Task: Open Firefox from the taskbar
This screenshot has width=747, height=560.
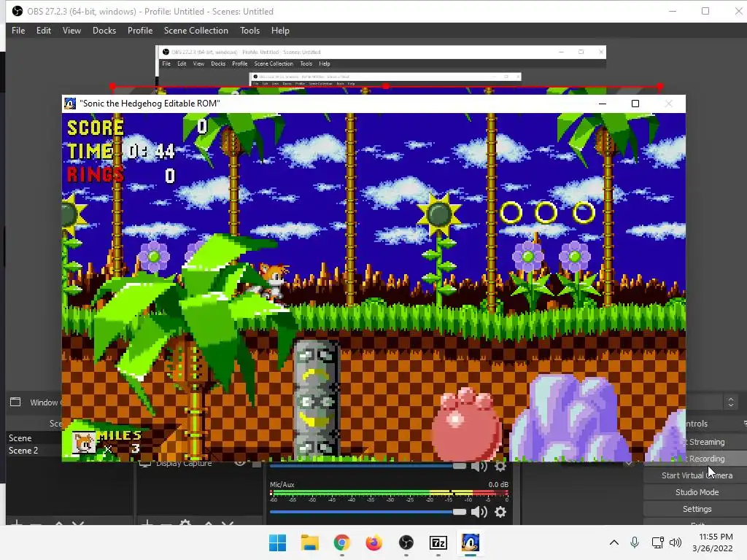Action: pyautogui.click(x=374, y=542)
